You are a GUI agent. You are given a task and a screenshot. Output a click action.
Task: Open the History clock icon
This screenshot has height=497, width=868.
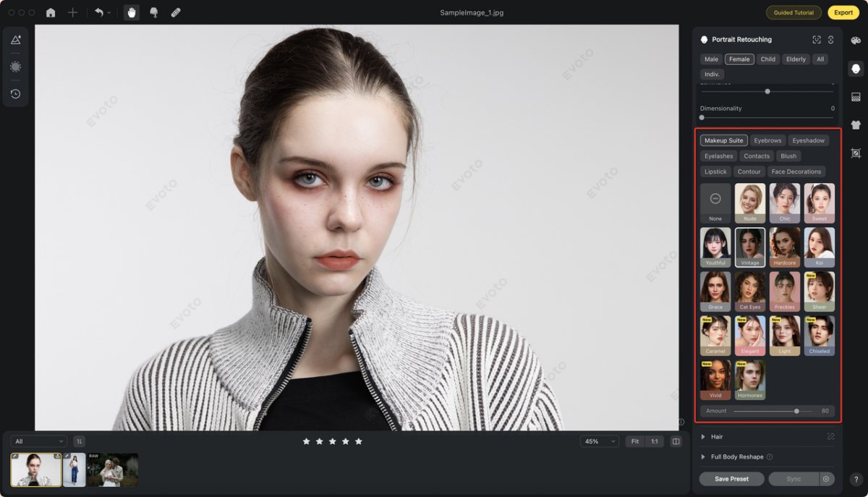[15, 93]
